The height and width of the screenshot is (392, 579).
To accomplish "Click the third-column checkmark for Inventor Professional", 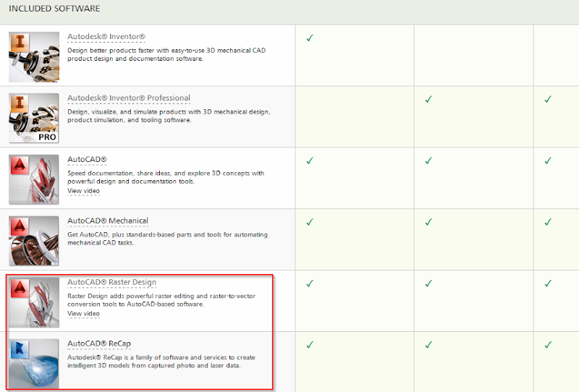I will [548, 99].
